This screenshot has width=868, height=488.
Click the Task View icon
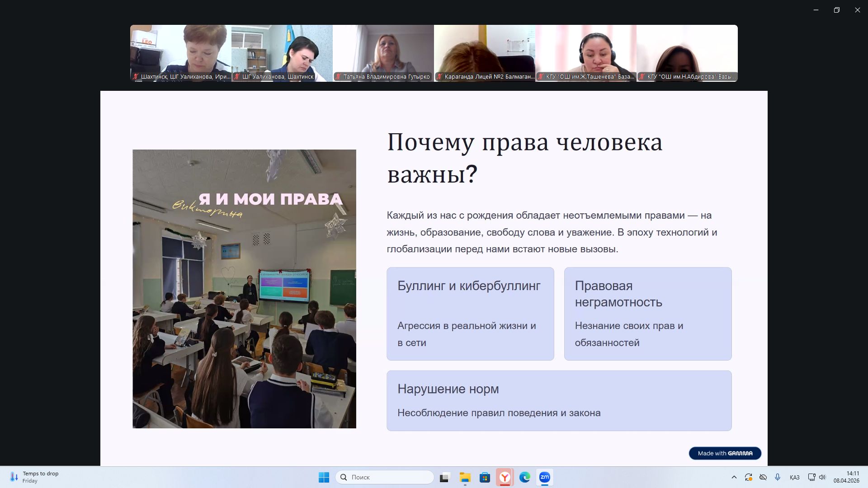coord(445,477)
